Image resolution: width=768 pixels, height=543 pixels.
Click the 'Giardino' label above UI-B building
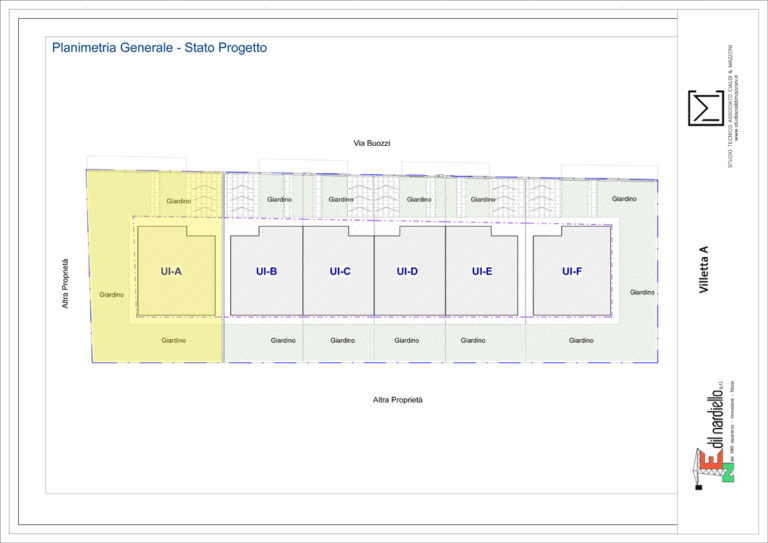point(280,200)
